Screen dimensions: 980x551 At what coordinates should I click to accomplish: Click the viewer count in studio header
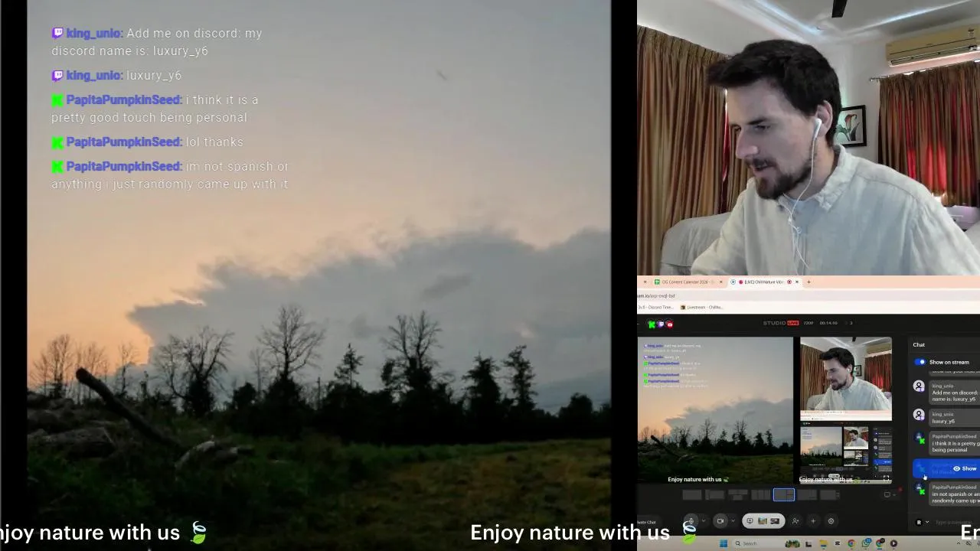[x=848, y=323]
